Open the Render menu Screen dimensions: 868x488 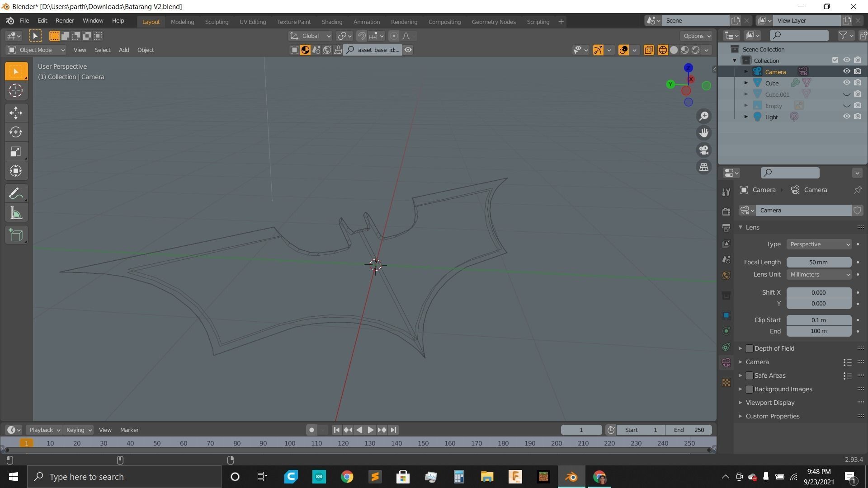(x=65, y=21)
